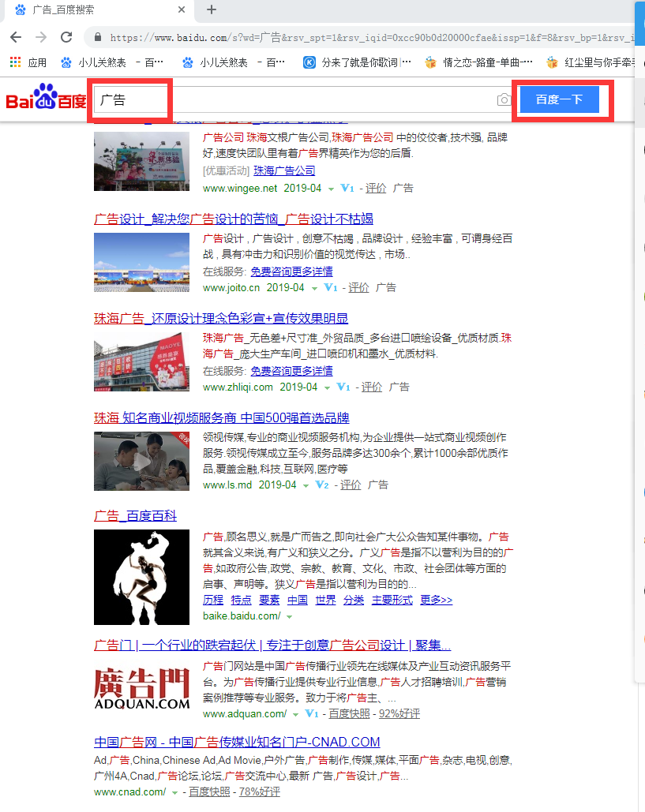
Task: Click the address bar URL
Action: pyautogui.click(x=371, y=37)
